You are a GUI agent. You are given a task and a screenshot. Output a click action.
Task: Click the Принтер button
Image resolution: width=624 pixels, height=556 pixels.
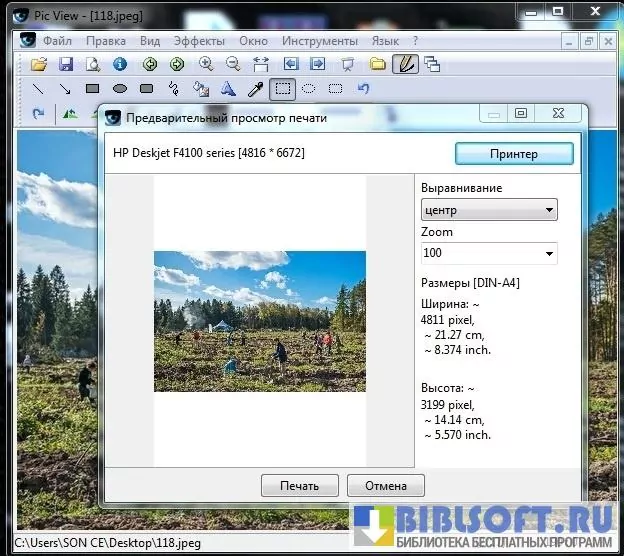(x=514, y=154)
